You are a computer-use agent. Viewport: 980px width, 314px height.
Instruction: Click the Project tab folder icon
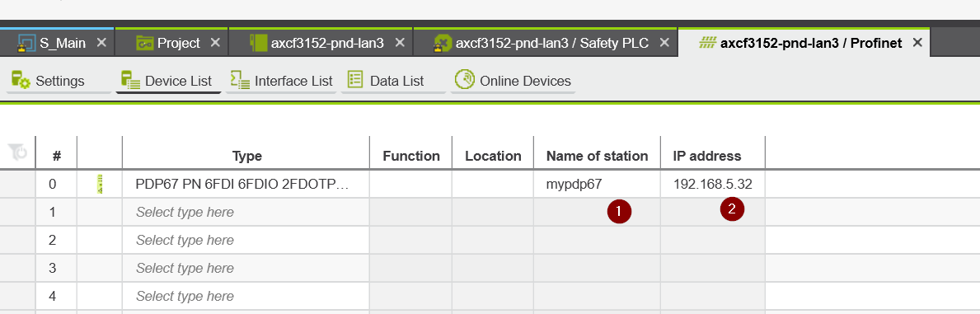[x=144, y=43]
